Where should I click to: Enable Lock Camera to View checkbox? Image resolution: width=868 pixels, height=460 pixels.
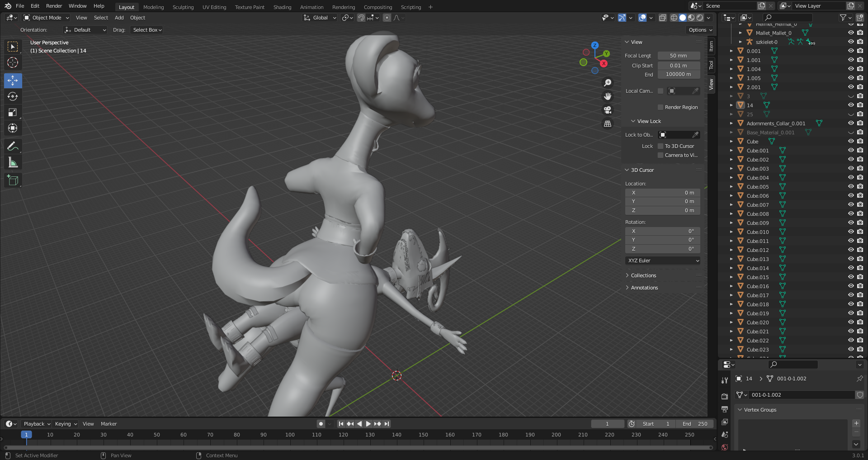(660, 155)
